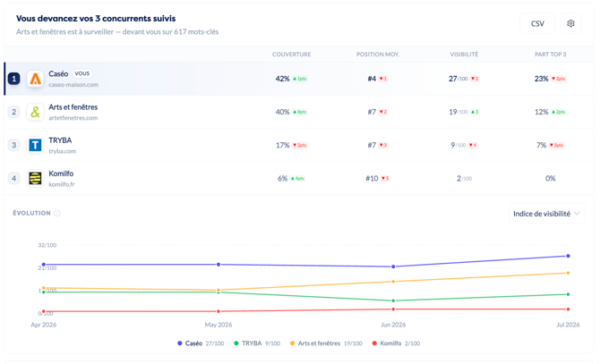Click rank badge 2 for Arts et fenêtres
Image resolution: width=600 pixels, height=364 pixels.
tap(14, 112)
